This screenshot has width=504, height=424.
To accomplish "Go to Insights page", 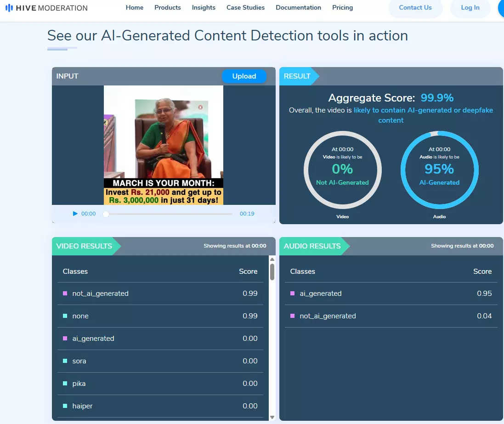I will click(204, 8).
